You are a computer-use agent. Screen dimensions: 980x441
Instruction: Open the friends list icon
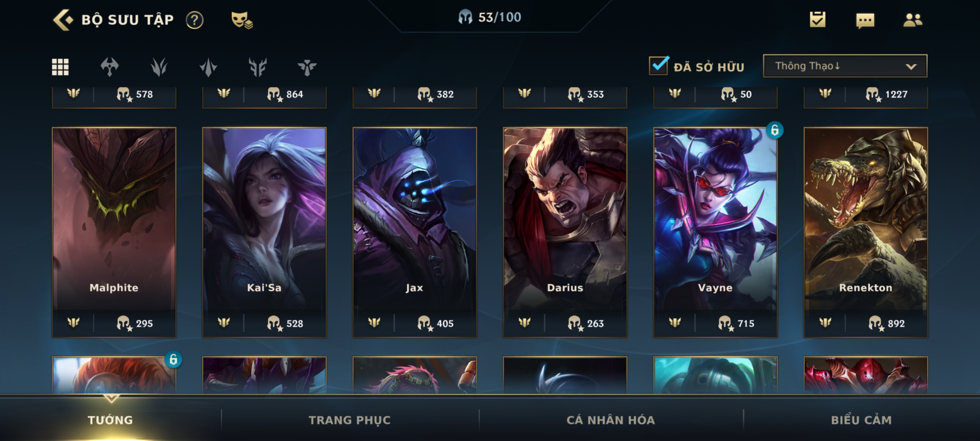pyautogui.click(x=913, y=20)
